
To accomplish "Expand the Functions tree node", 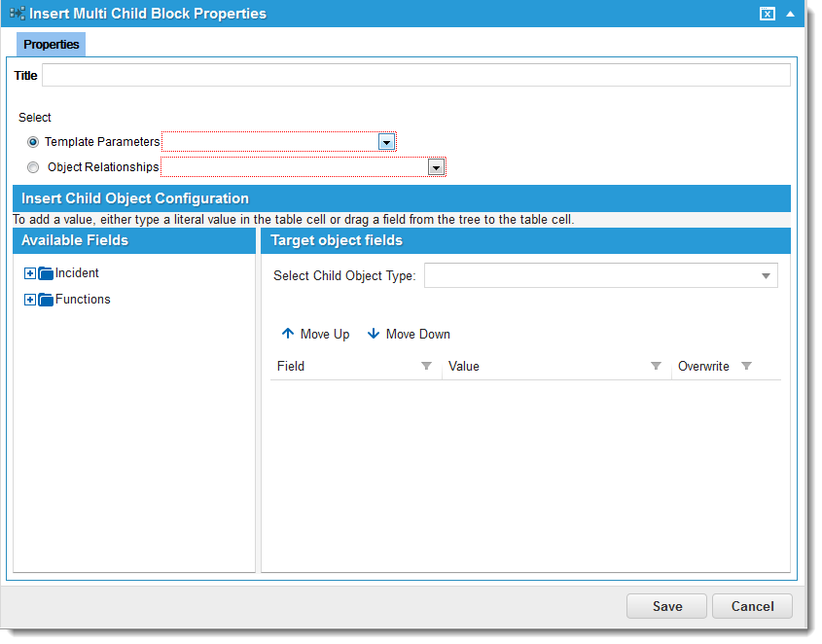I will click(29, 299).
